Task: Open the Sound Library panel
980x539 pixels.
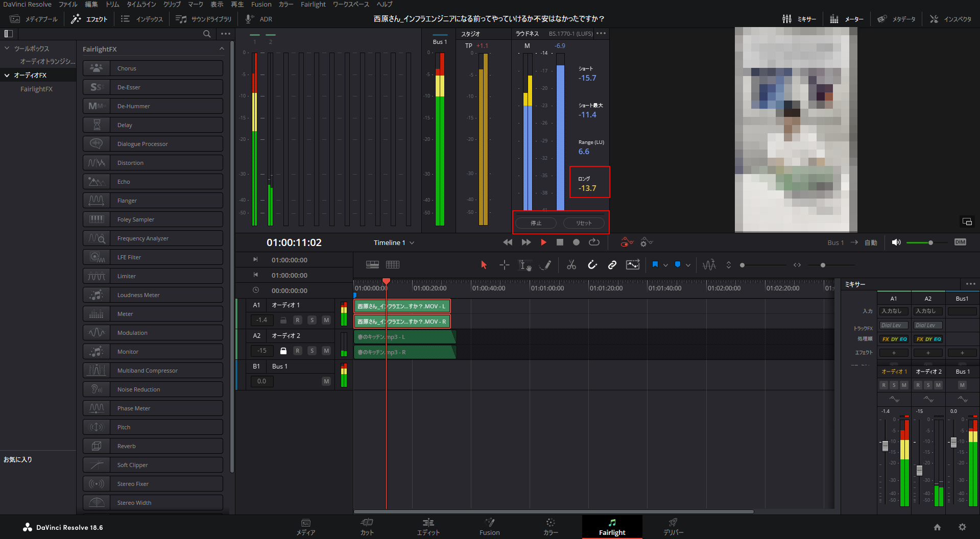Action: click(203, 19)
